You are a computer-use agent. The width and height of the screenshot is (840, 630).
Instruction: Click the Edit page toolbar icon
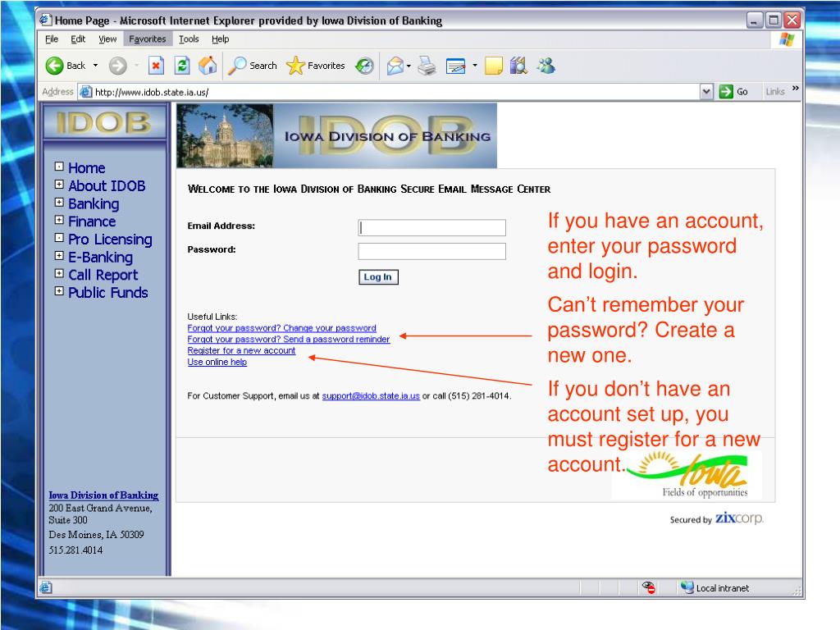click(x=455, y=66)
